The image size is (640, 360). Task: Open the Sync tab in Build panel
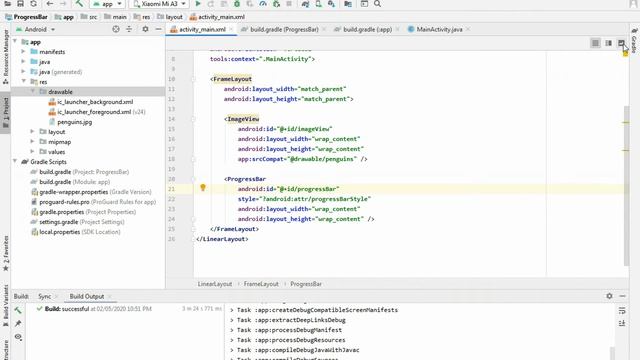(44, 296)
